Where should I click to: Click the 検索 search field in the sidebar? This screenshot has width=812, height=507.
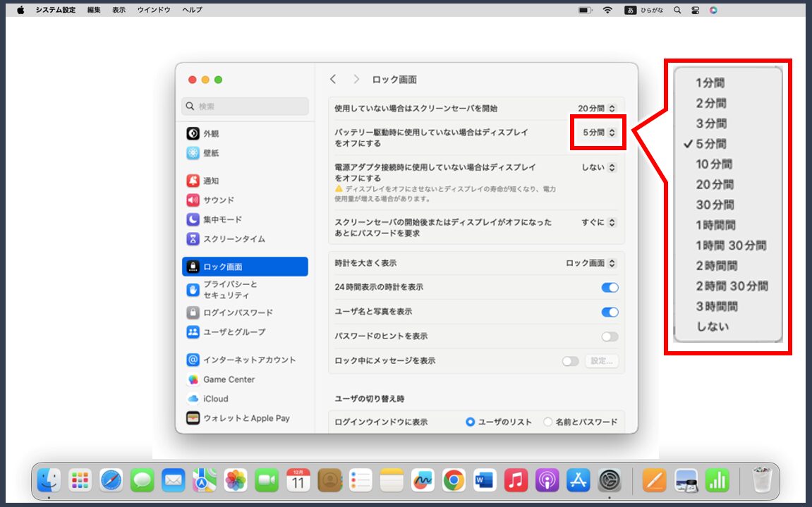(245, 106)
